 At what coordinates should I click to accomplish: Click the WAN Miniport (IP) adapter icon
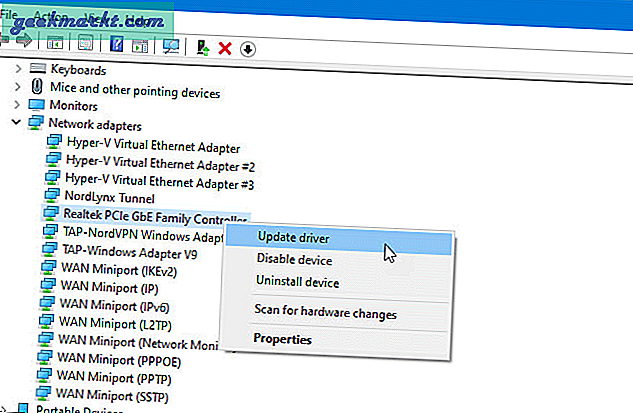(48, 285)
